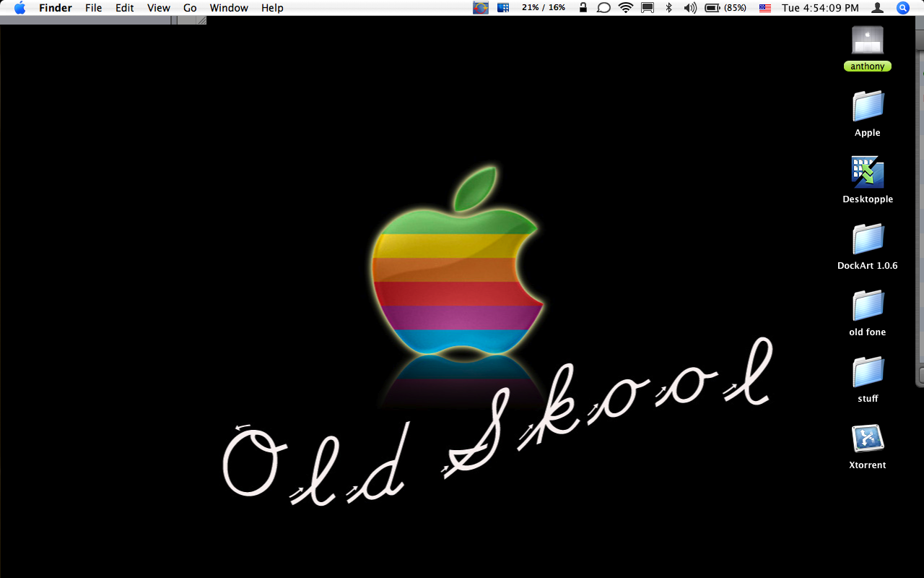Screen dimensions: 924x578
Task: Open the speech bubble chat status icon
Action: pos(603,8)
